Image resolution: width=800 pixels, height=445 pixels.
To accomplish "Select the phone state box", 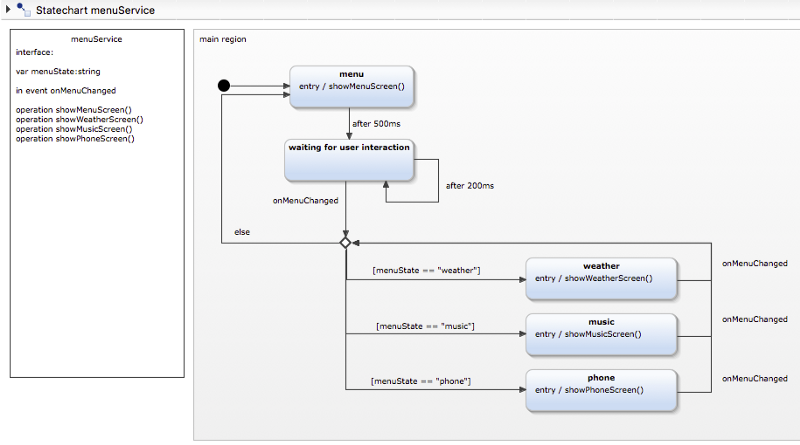I will pos(602,390).
